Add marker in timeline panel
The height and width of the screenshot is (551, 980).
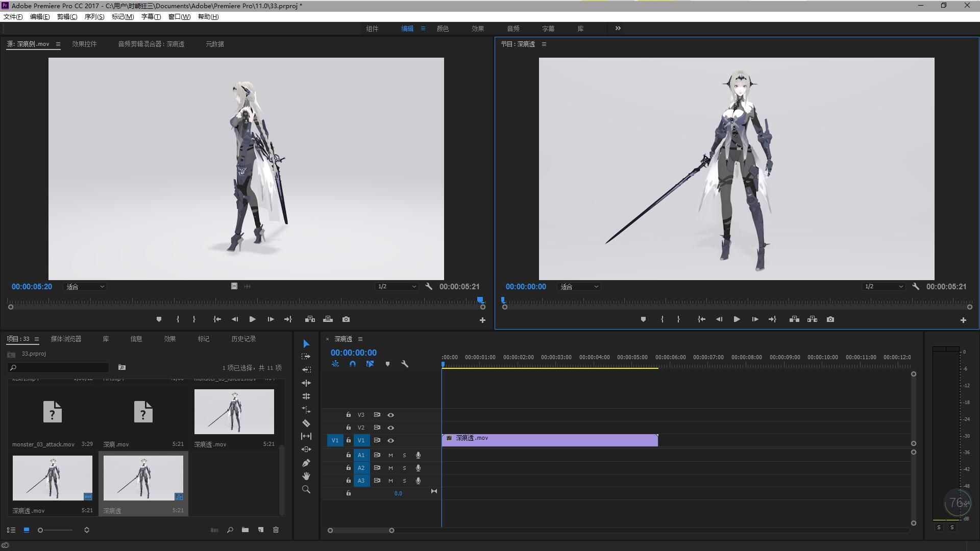387,364
